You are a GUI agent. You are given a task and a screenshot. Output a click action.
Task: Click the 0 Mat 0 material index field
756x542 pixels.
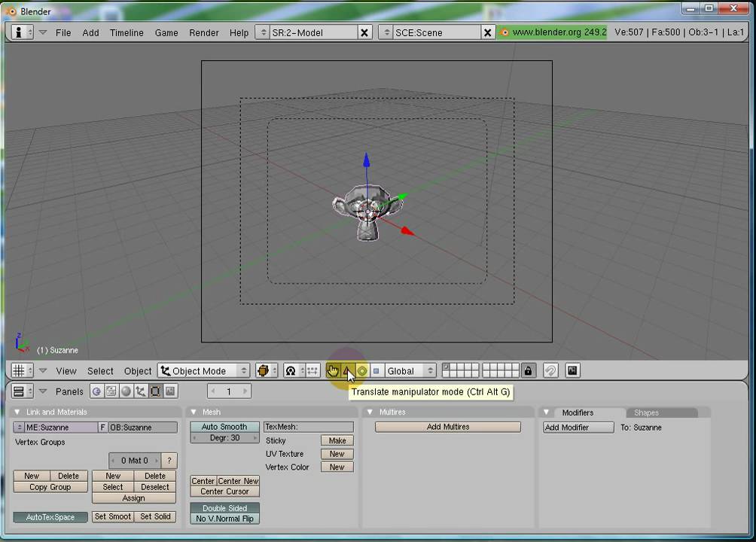[x=135, y=461]
